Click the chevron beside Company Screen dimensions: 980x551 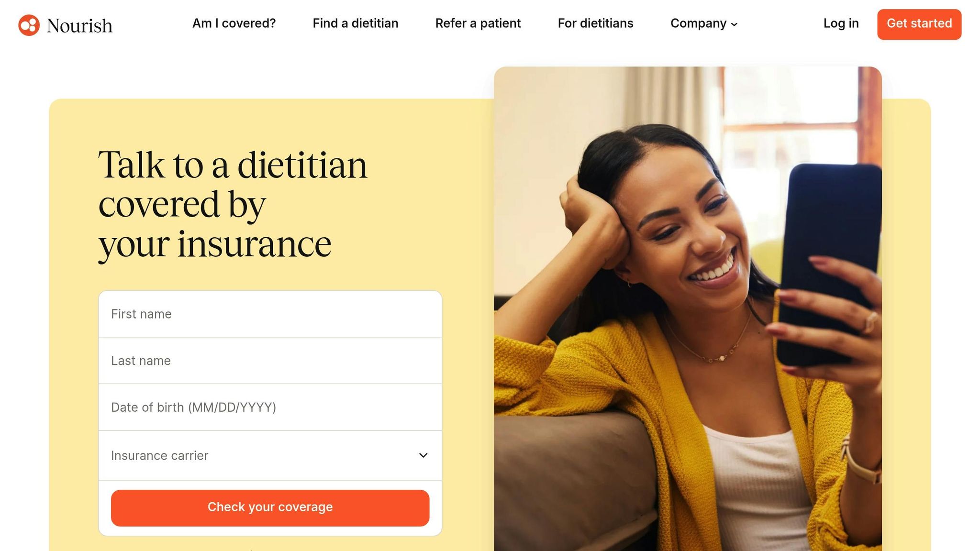(734, 24)
